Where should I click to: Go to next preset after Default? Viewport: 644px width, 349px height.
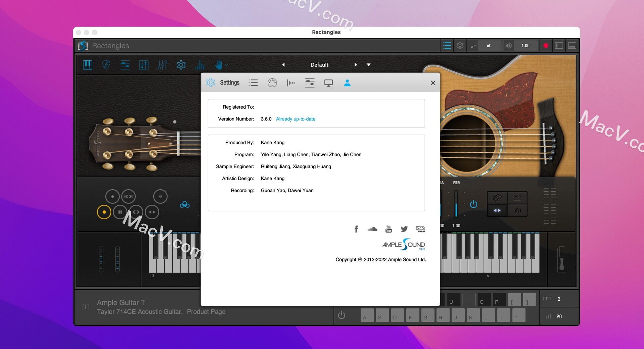click(356, 65)
